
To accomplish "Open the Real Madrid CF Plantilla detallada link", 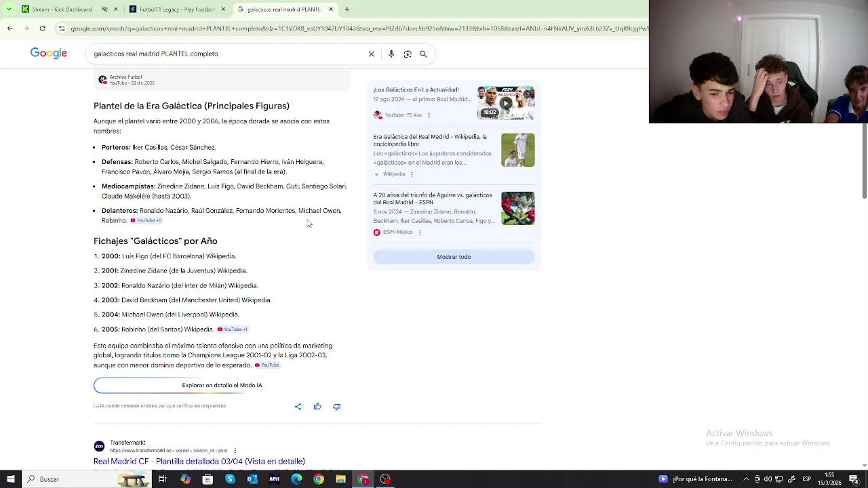I will tap(199, 462).
